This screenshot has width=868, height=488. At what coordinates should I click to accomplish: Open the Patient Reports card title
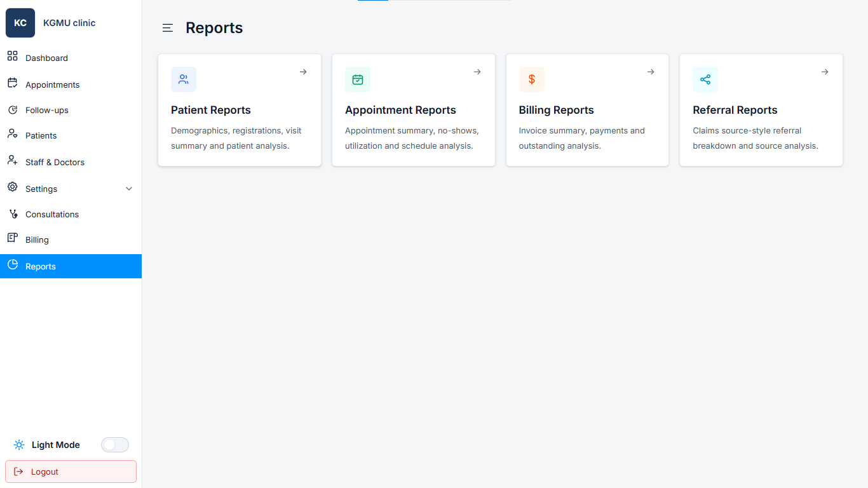(x=211, y=110)
